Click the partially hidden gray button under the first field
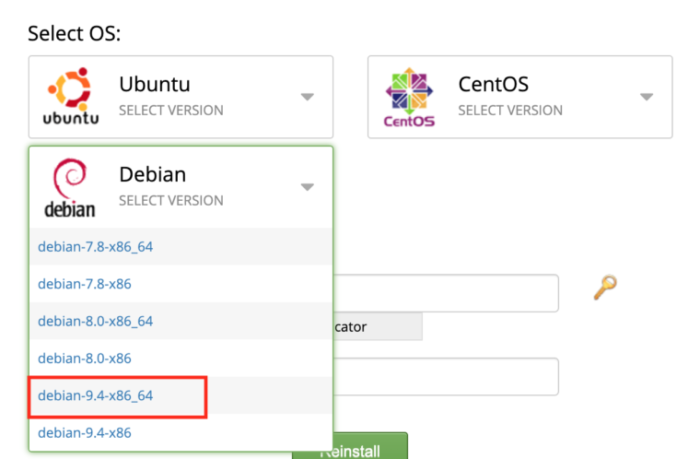This screenshot has width=700, height=459. pyautogui.click(x=377, y=327)
